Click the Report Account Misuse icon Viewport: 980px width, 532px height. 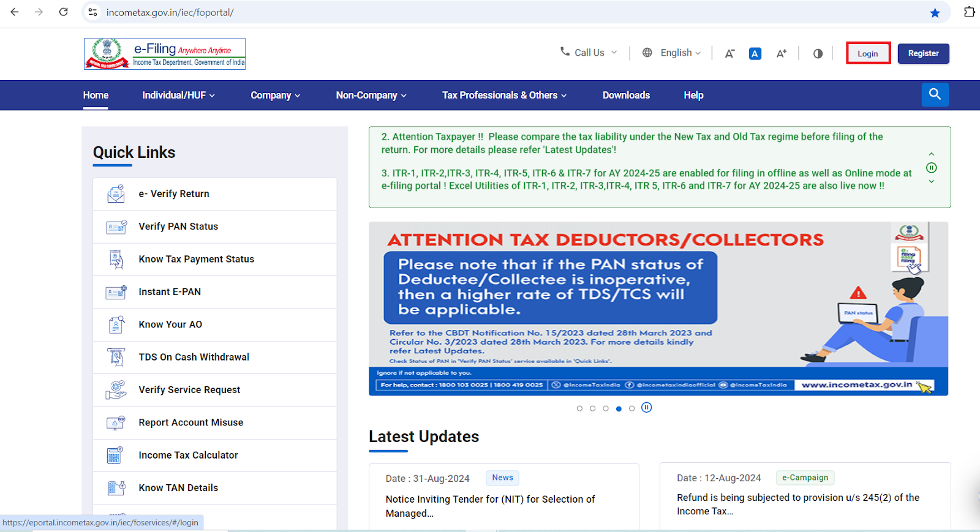116,422
